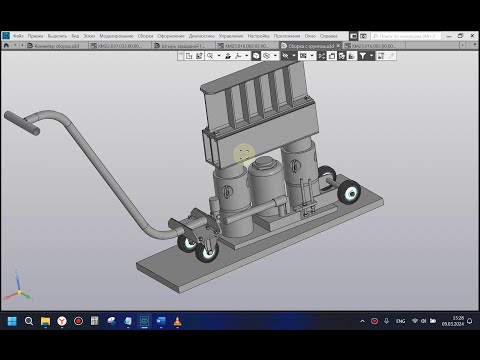
Task: Open the Окно menu
Action: [x=310, y=36]
